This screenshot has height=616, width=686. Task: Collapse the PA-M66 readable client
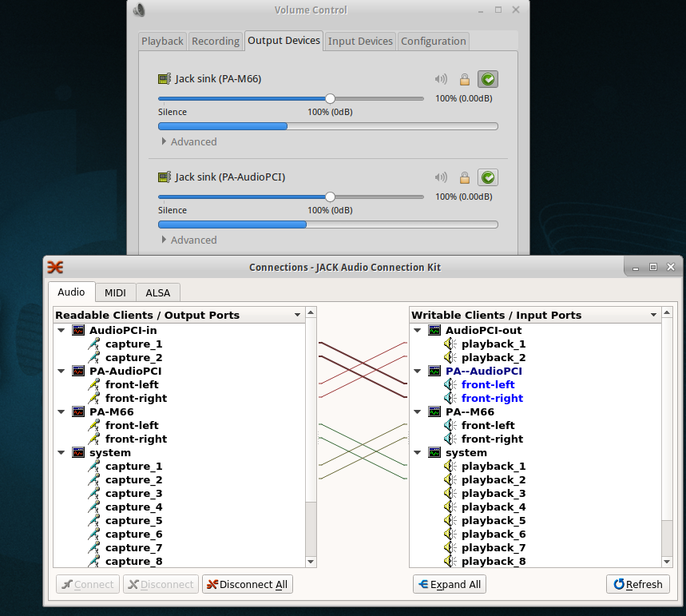coord(61,412)
